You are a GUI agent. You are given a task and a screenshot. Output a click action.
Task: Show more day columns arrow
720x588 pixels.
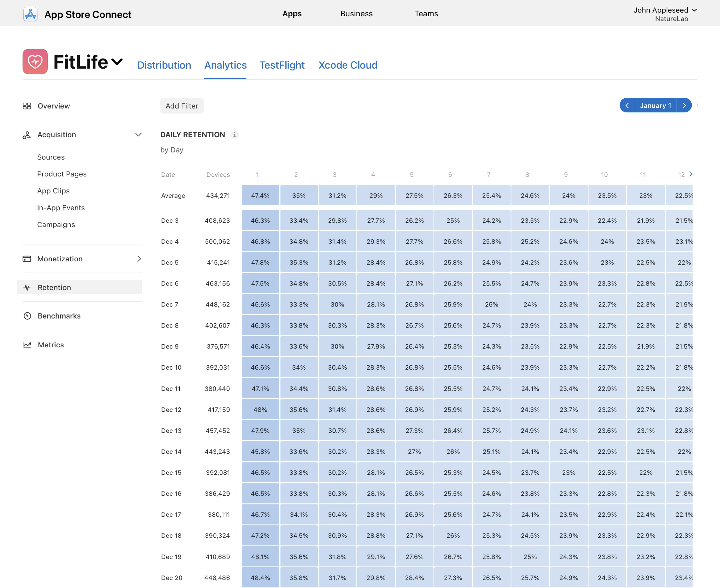pyautogui.click(x=691, y=174)
